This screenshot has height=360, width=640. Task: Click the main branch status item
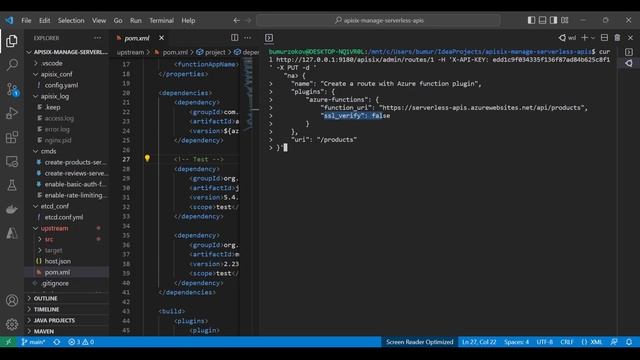[33, 342]
